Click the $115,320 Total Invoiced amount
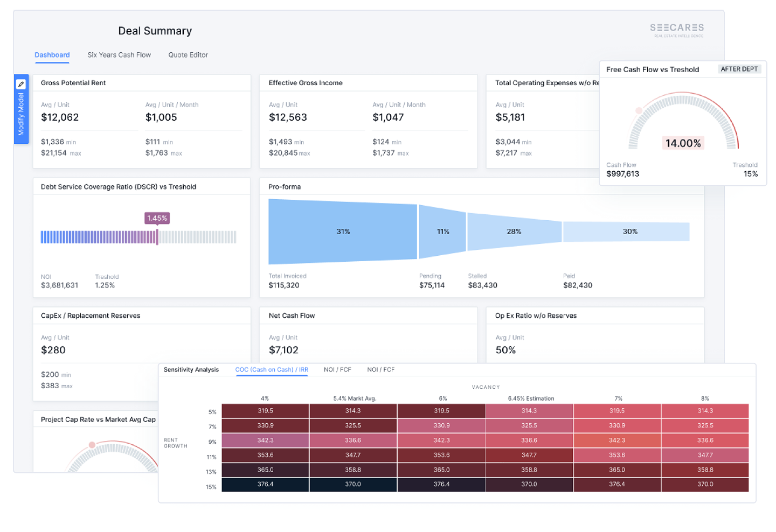The width and height of the screenshot is (776, 532). click(x=284, y=285)
